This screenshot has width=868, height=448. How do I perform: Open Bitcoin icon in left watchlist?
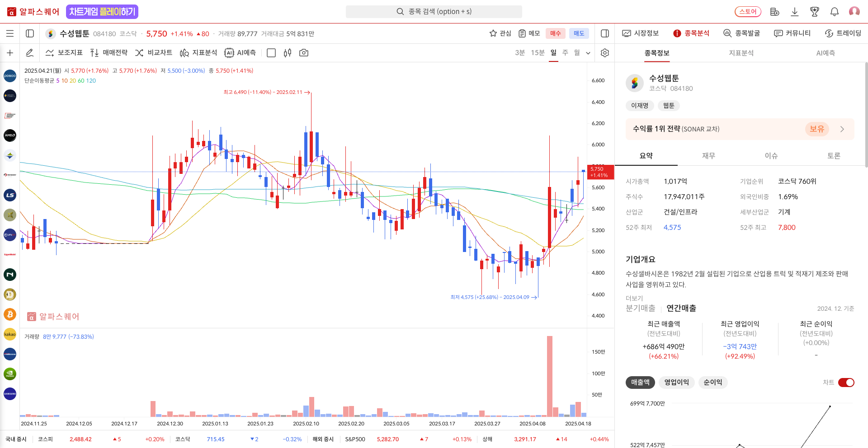point(10,314)
